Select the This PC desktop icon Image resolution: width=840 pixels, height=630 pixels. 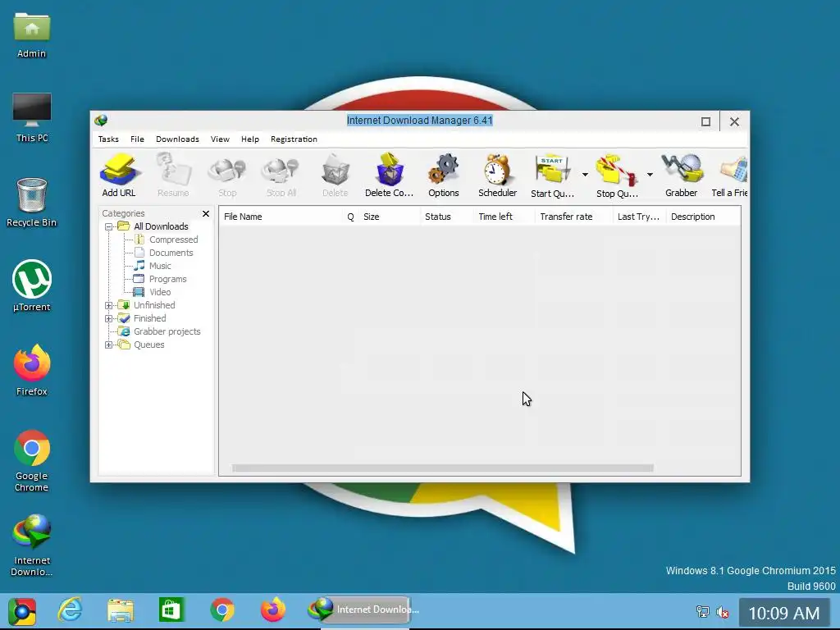pos(32,118)
